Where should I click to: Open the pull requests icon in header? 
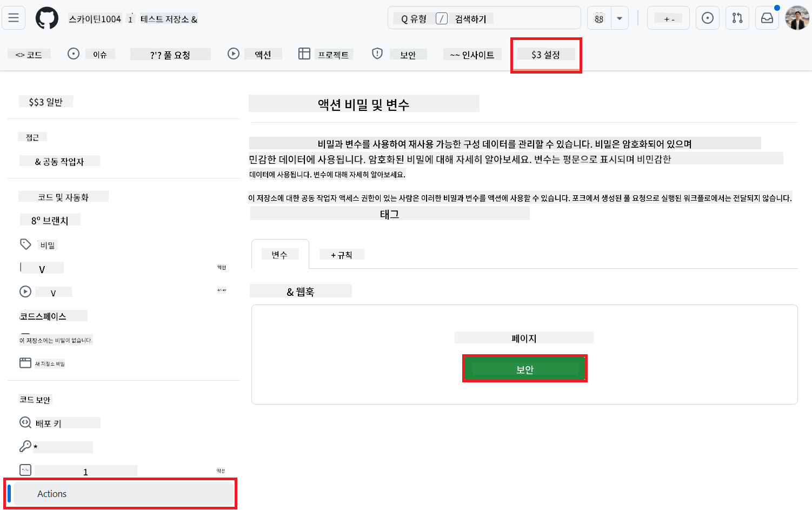pos(737,18)
